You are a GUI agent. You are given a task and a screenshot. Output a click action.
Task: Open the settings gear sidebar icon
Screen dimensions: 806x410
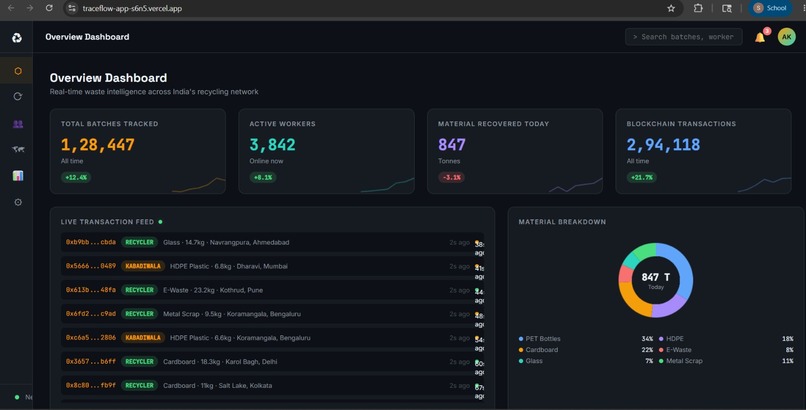click(18, 202)
